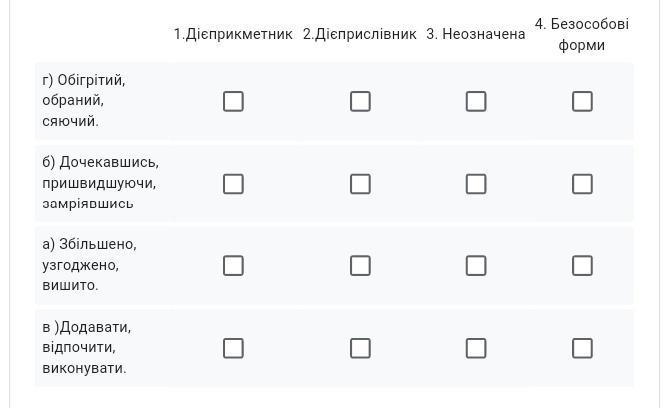The image size is (663, 408).
Task: Click the 1.Дієприкметник column header
Action: click(233, 34)
